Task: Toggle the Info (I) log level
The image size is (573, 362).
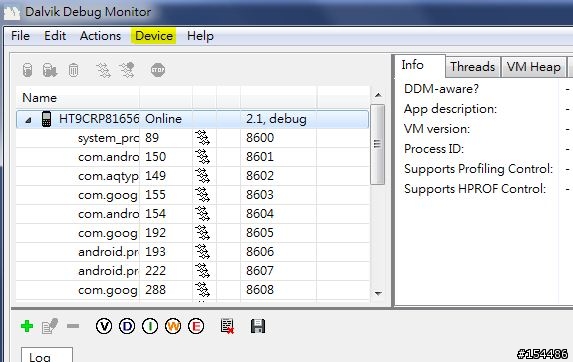Action: click(x=150, y=326)
